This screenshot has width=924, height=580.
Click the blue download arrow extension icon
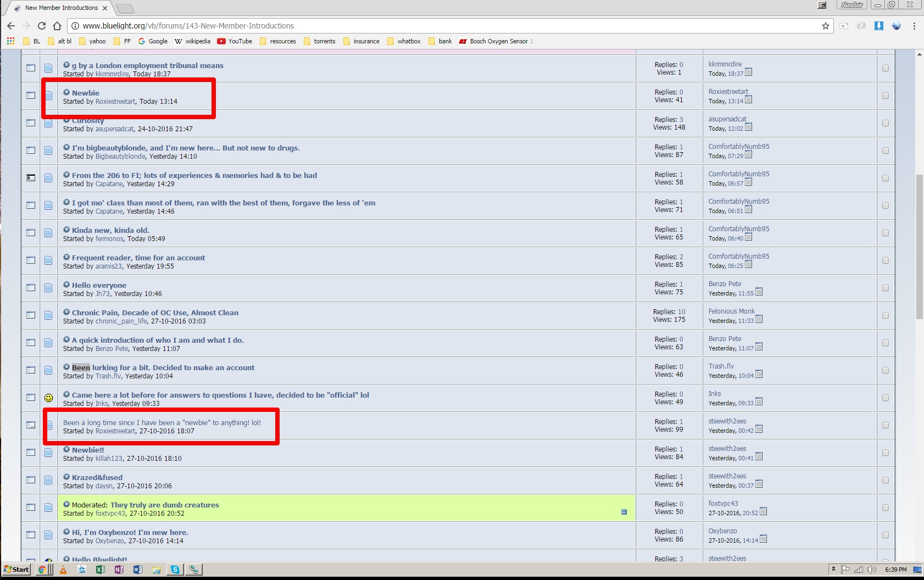pyautogui.click(x=879, y=26)
